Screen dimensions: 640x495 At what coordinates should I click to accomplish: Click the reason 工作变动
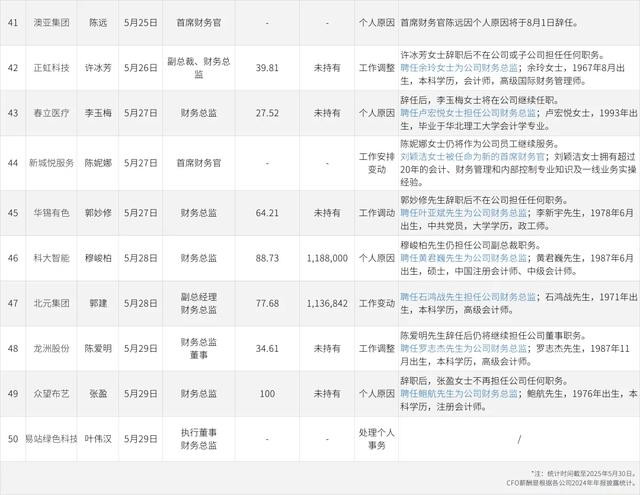377,304
